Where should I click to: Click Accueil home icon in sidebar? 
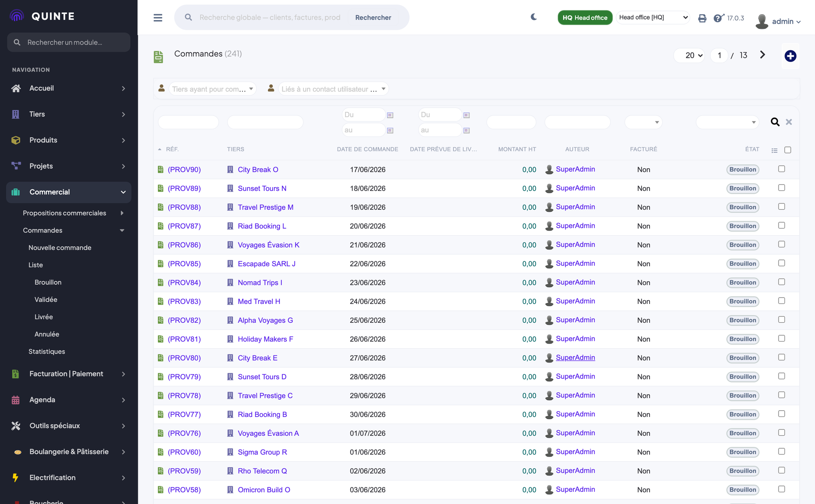[x=16, y=88]
